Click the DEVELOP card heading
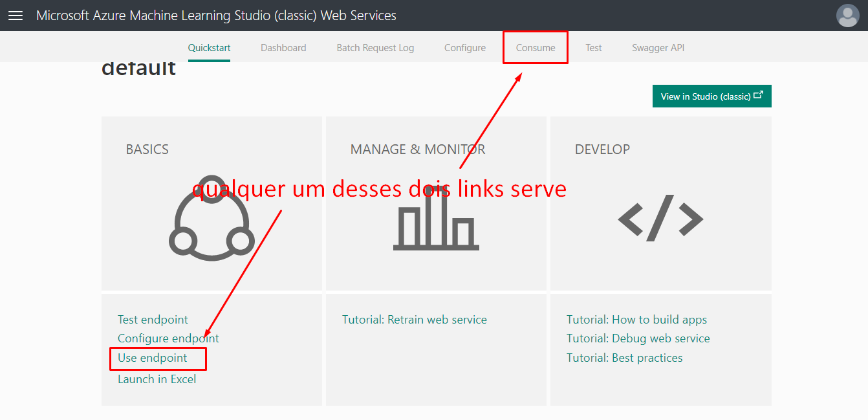Viewport: 868px width, 420px height. (602, 149)
